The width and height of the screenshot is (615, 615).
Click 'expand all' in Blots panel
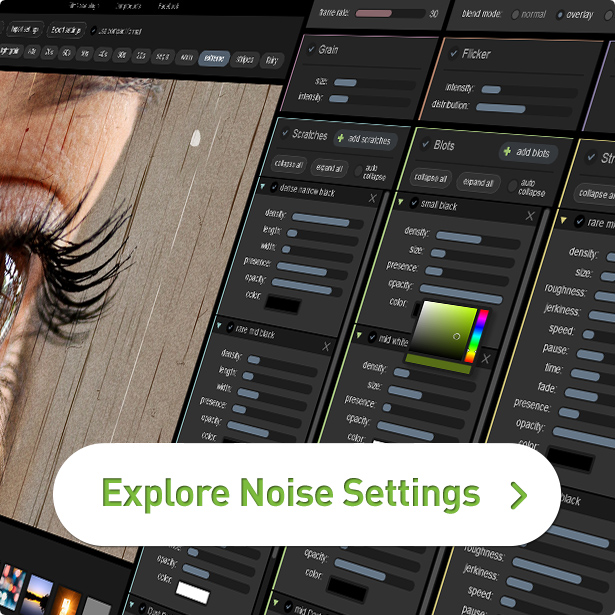click(478, 182)
